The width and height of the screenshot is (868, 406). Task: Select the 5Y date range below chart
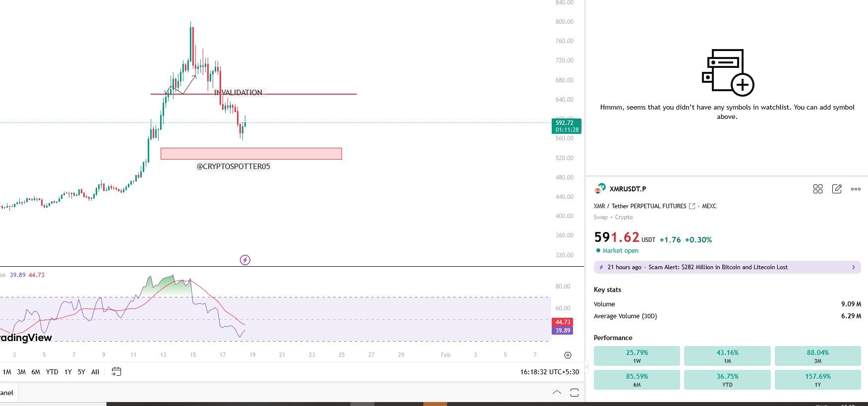click(81, 372)
